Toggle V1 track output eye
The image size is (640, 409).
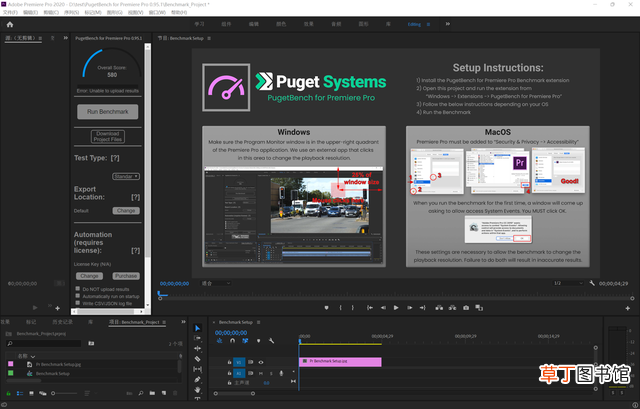(x=261, y=362)
